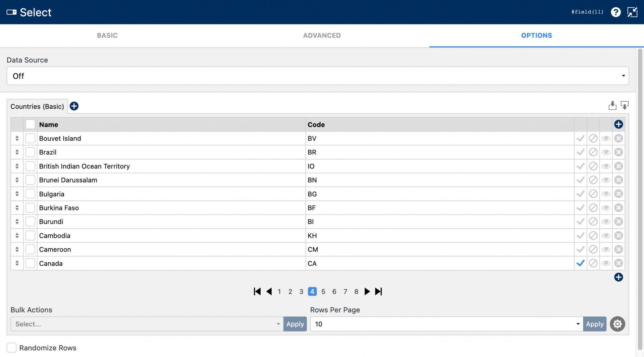Viewport: 644px width, 357px height.
Task: Select the Countries (Basic) tab
Action: pyautogui.click(x=37, y=106)
